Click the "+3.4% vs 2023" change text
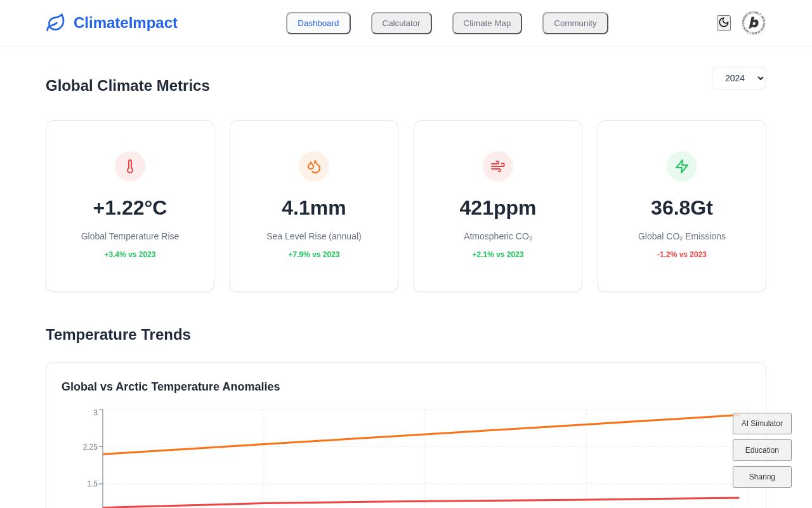 (x=130, y=255)
